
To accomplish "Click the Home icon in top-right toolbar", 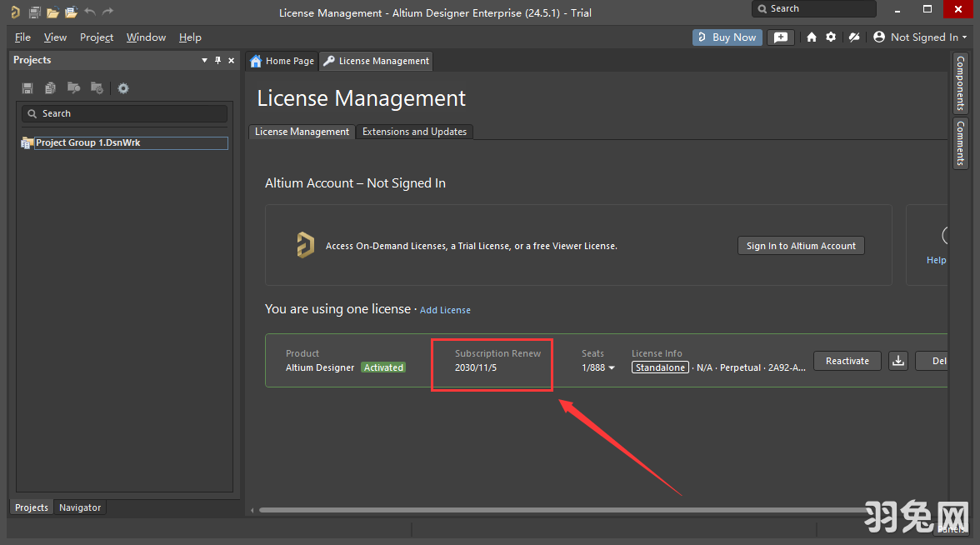I will click(x=812, y=37).
